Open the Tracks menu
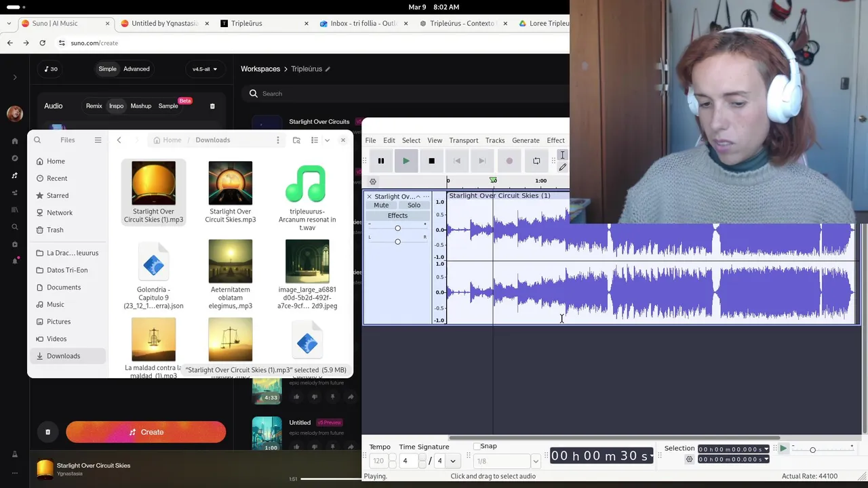Viewport: 868px width, 488px height. [495, 140]
